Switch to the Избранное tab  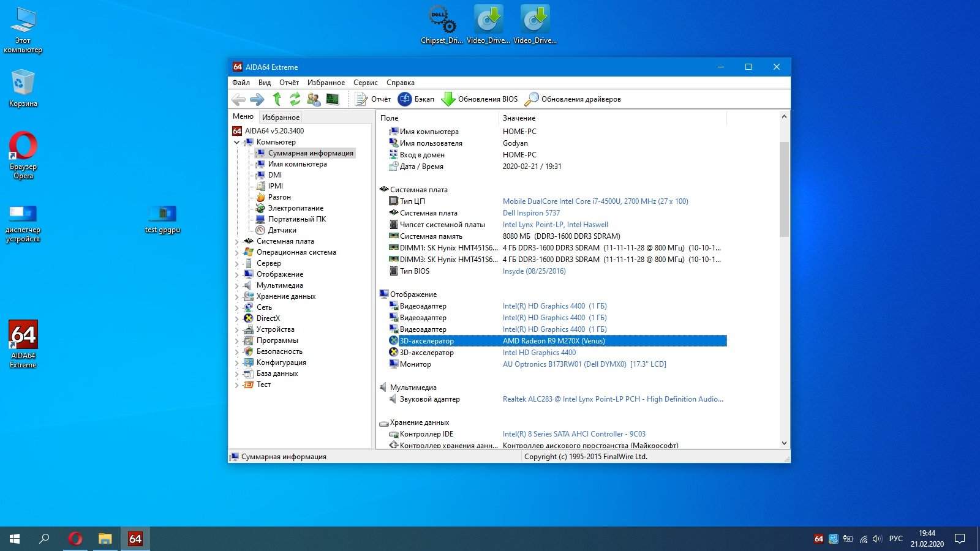[x=281, y=117]
